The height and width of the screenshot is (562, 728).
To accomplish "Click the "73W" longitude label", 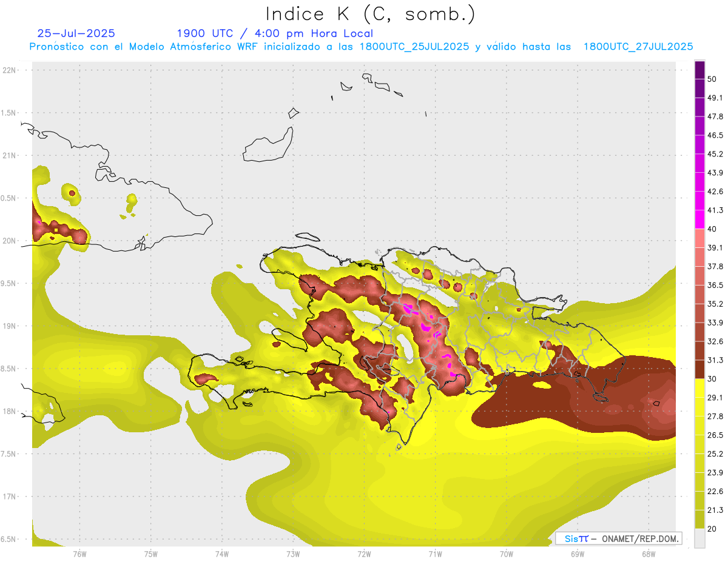I will point(293,554).
